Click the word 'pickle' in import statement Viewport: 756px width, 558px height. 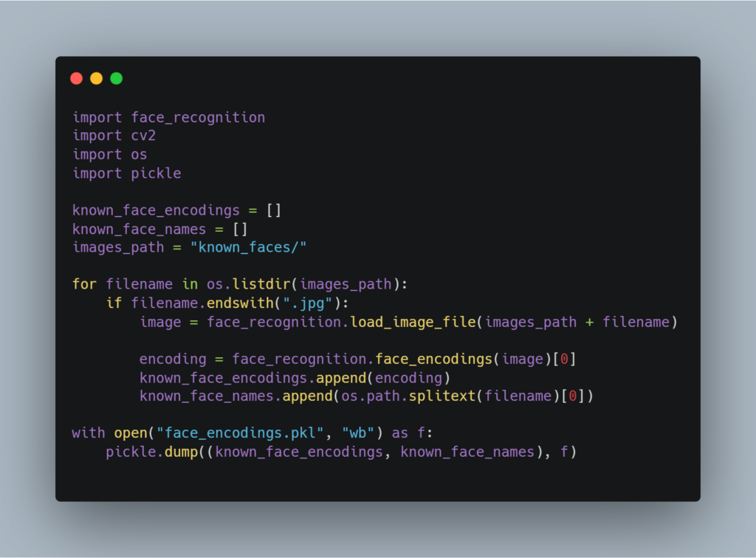click(x=156, y=173)
